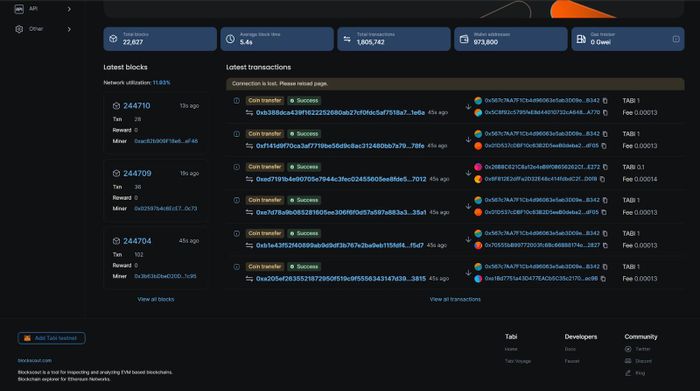Screen dimensions: 700x391
Task: Copy recipient address ending A770
Action: pos(605,113)
